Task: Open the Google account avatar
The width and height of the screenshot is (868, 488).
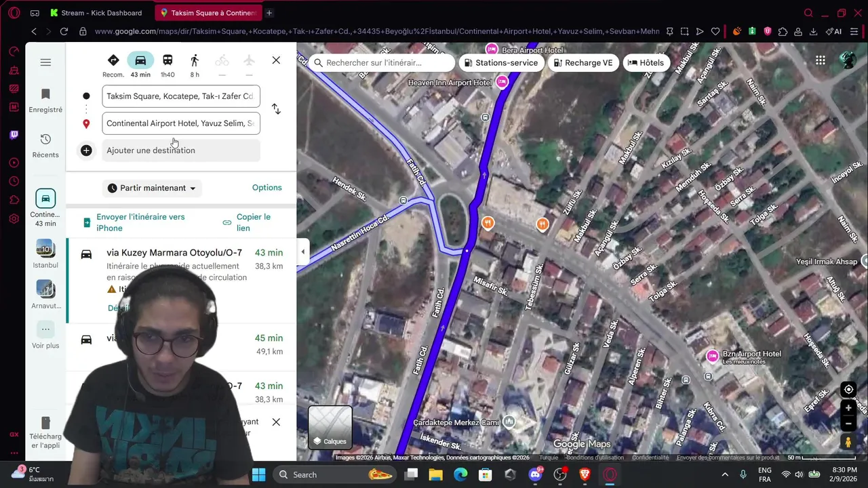Action: pyautogui.click(x=848, y=60)
